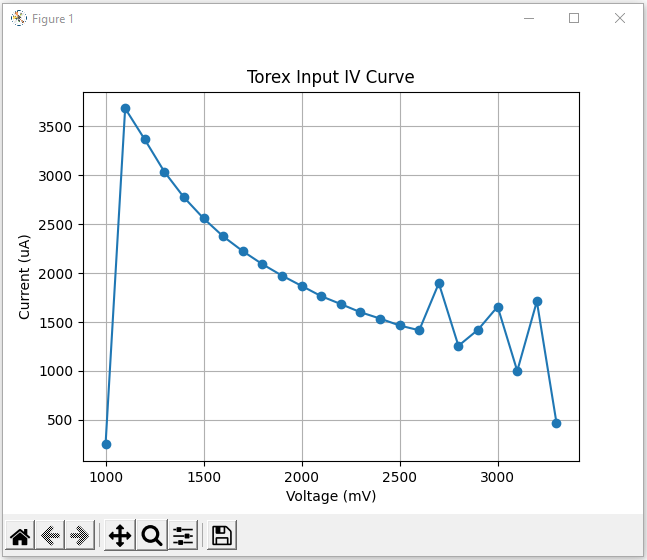
Task: Click the y-axis tick label 2500
Action: 55,225
